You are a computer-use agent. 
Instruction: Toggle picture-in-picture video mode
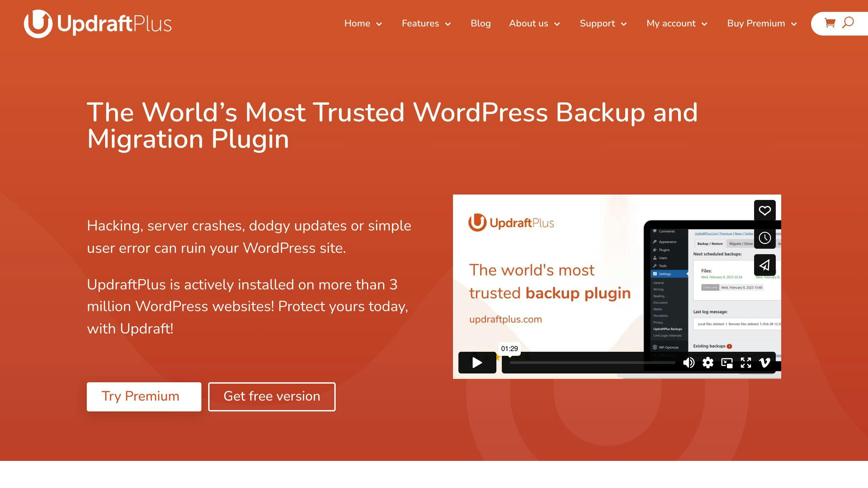(727, 362)
